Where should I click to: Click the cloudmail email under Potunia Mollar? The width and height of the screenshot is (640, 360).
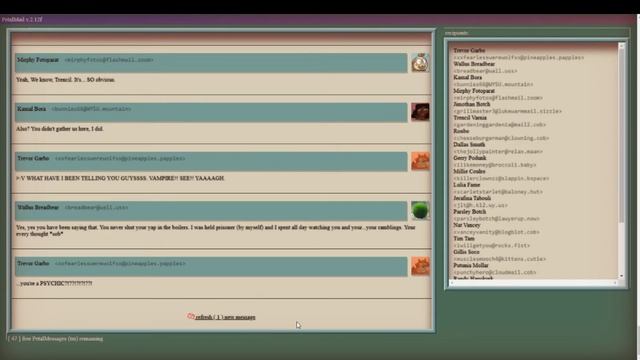[x=495, y=272]
